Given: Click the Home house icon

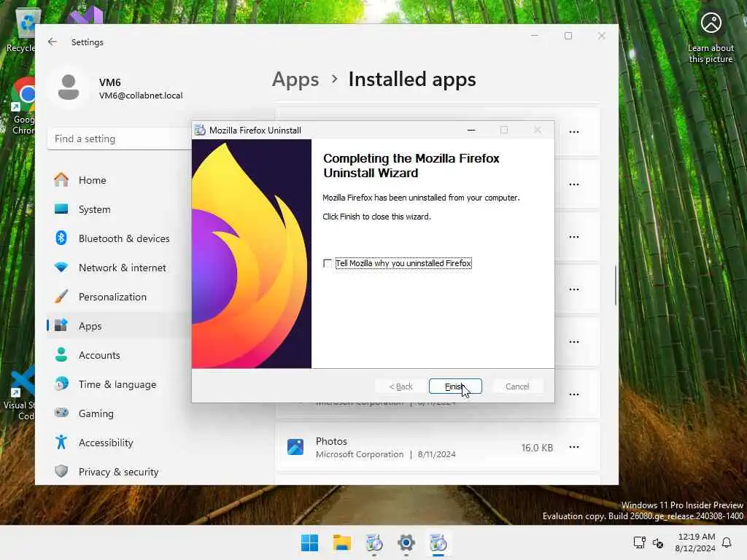Looking at the screenshot, I should [x=61, y=179].
